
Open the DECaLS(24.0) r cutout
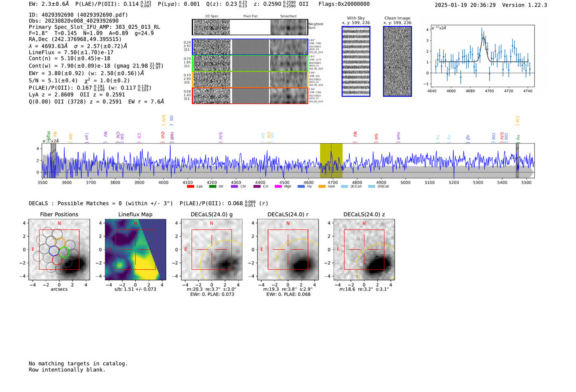click(288, 249)
